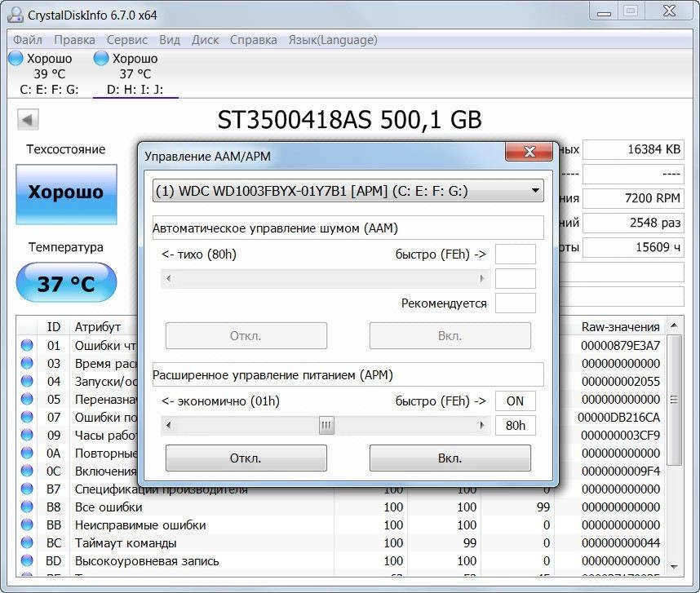The width and height of the screenshot is (700, 593).
Task: Select the Неисправимые ошибки row
Action: 342,524
